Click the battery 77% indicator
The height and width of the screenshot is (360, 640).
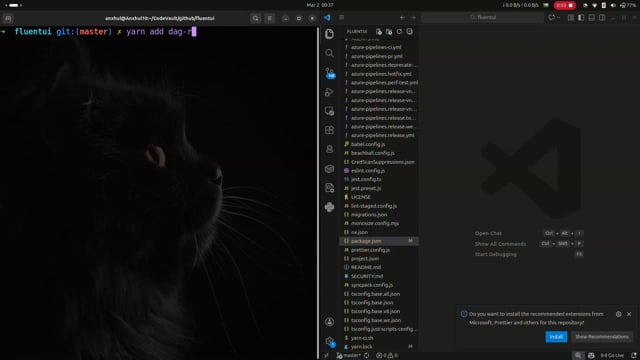click(x=628, y=5)
